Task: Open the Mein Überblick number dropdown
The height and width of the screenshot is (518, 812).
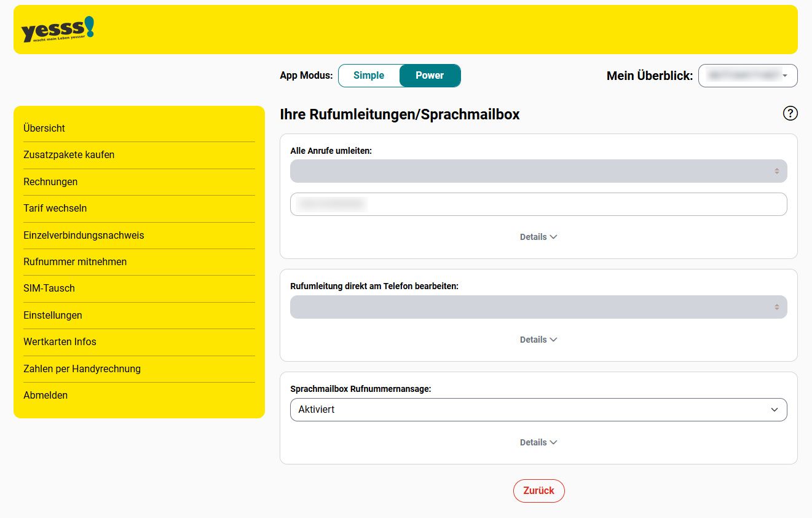Action: pyautogui.click(x=747, y=76)
